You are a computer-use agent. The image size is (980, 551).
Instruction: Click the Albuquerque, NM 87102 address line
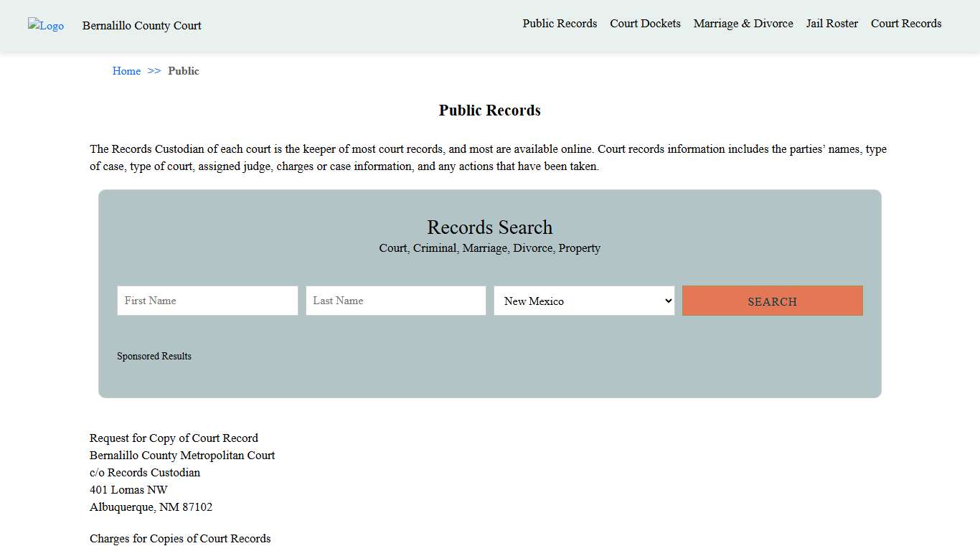[151, 507]
